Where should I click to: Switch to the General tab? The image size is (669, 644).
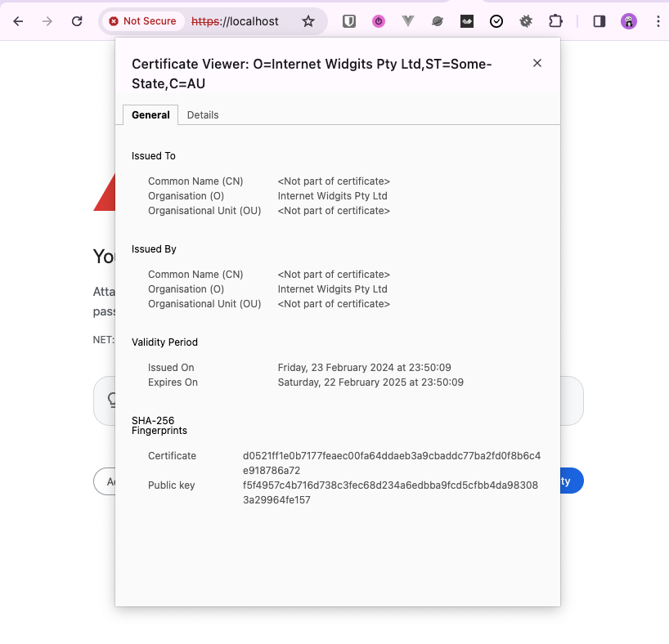click(150, 115)
